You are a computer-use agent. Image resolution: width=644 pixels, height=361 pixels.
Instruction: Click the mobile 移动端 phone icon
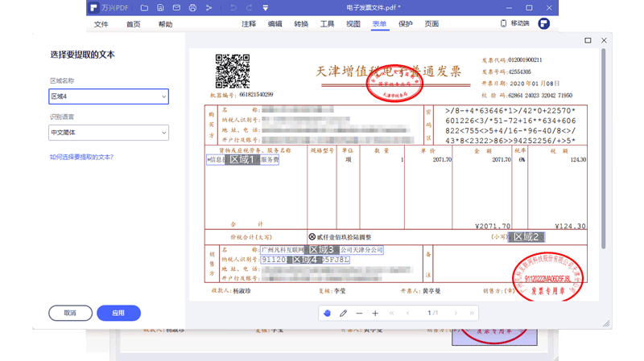click(504, 23)
